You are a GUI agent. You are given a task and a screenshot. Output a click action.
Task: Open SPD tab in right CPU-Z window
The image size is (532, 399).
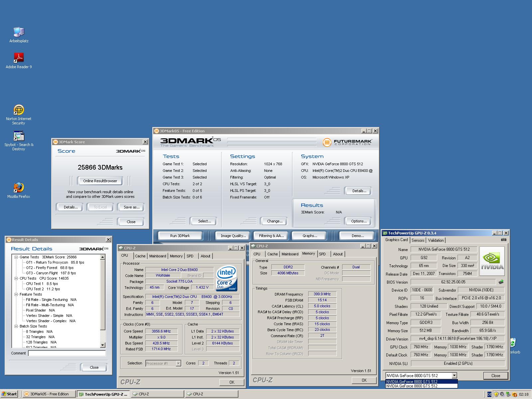point(323,254)
